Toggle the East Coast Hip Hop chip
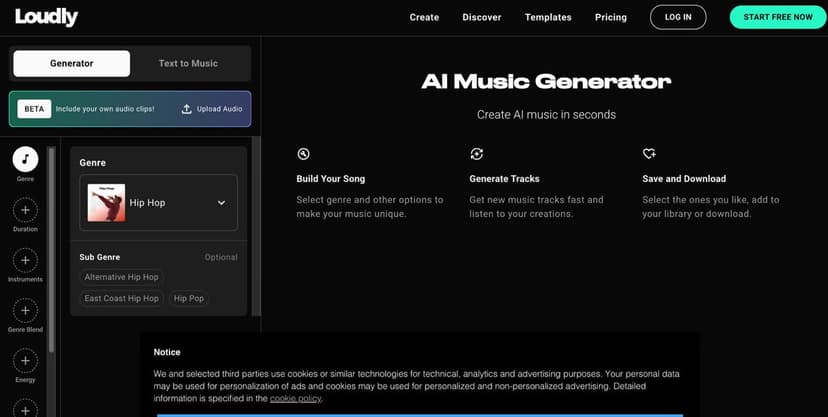828x417 pixels. click(x=121, y=298)
